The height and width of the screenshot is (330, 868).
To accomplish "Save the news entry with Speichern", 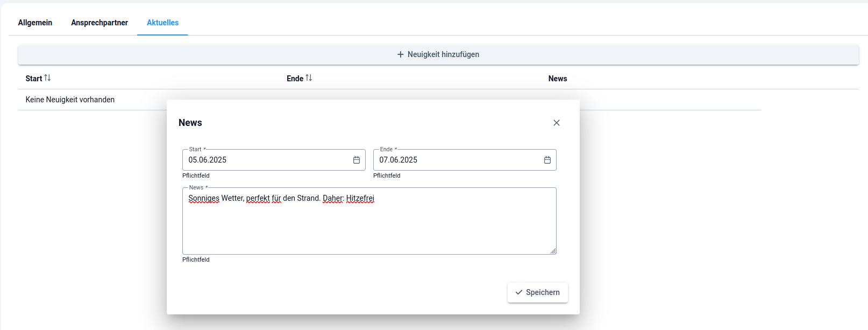I will [538, 292].
